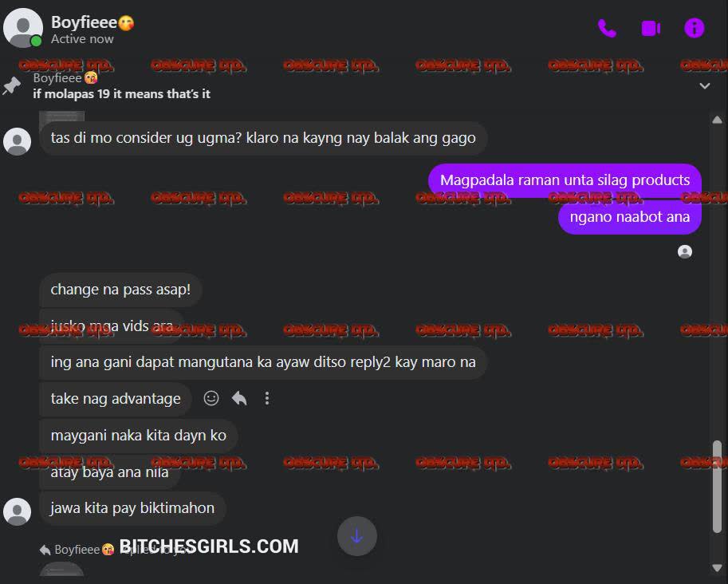Click the chat scrollbar thumb
Image resolution: width=728 pixels, height=584 pixels.
point(717,486)
